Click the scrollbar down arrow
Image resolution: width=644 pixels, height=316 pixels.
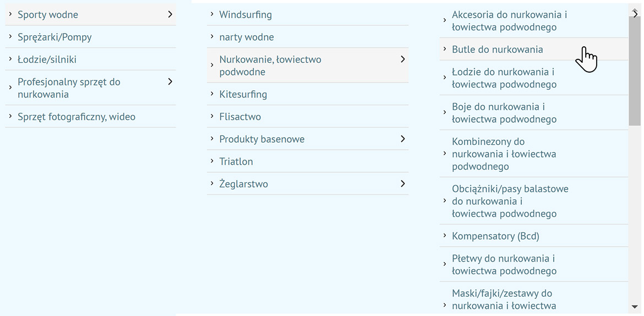pyautogui.click(x=635, y=307)
